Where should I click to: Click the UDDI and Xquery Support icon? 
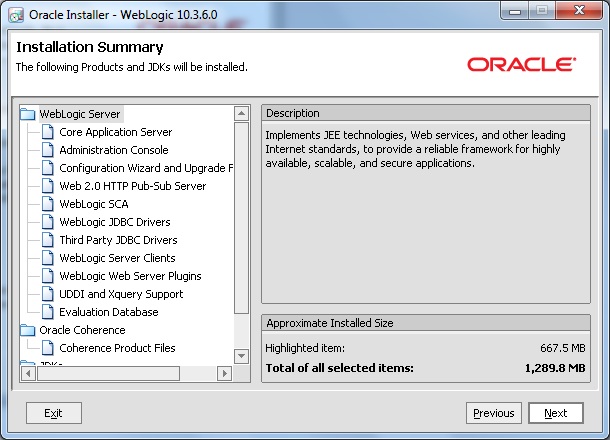47,294
